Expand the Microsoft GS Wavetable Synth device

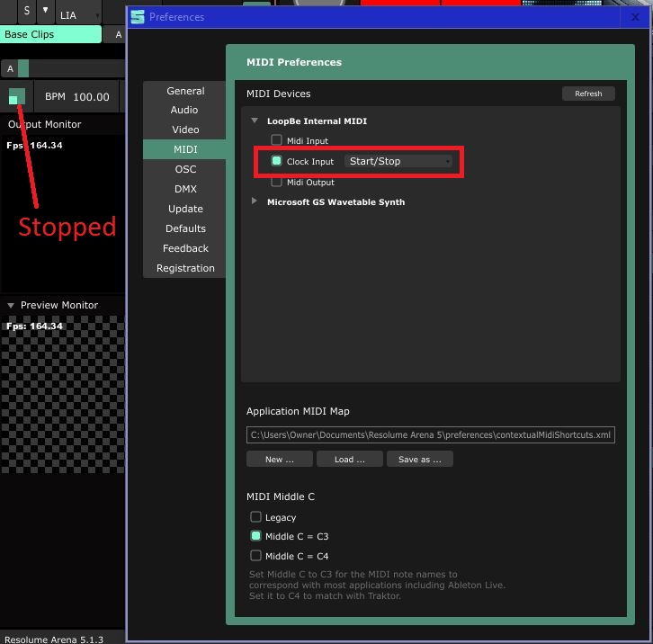255,202
